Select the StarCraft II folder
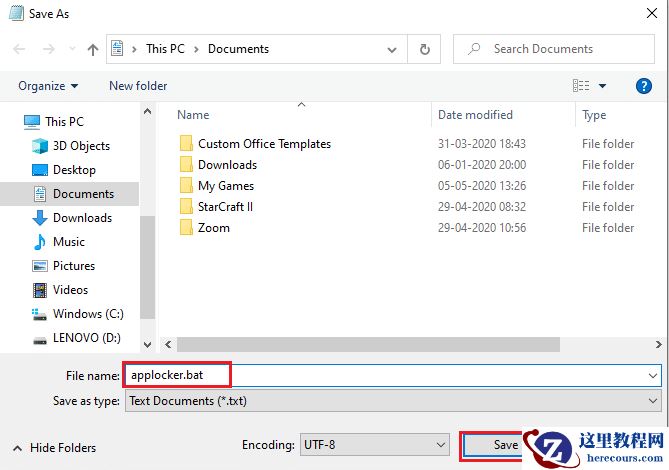The image size is (669, 470). (x=225, y=207)
